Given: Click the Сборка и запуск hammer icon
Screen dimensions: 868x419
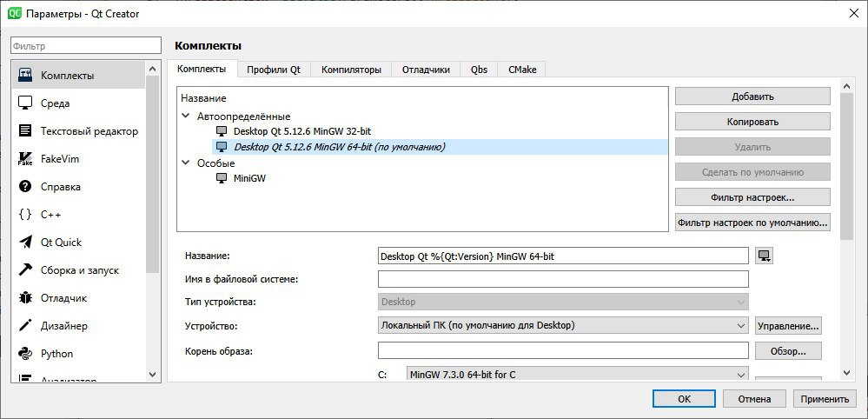Looking at the screenshot, I should [25, 270].
